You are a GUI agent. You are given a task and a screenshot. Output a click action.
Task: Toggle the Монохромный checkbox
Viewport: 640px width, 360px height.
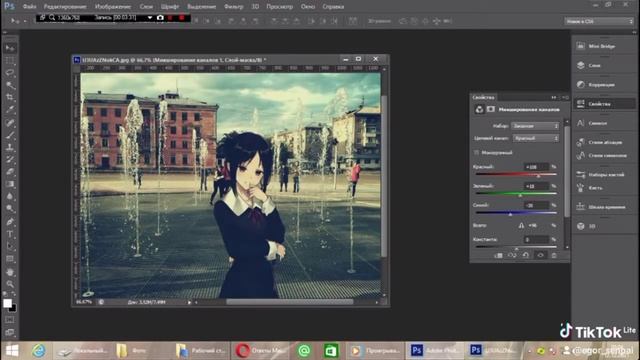(476, 153)
